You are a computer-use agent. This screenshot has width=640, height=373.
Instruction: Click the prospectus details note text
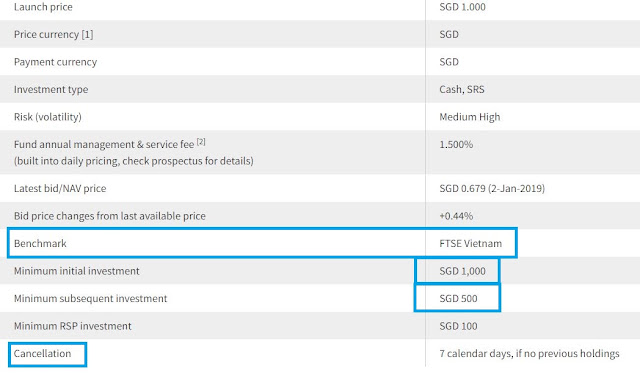133,161
